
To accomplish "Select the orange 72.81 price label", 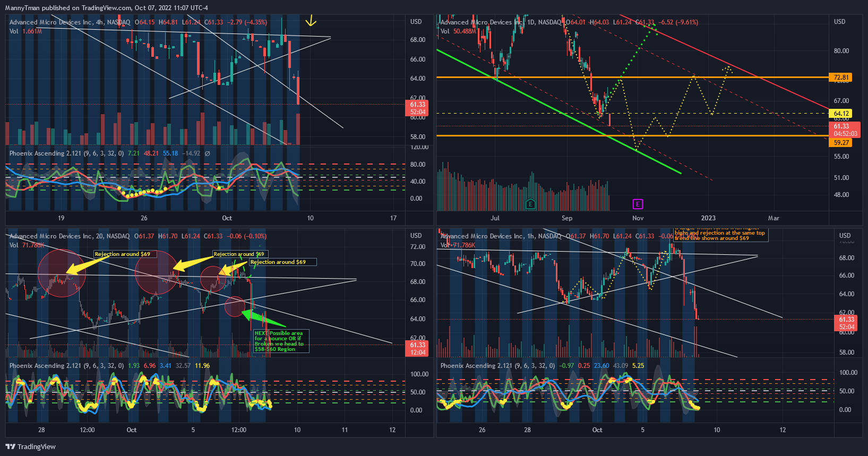I will [x=841, y=78].
